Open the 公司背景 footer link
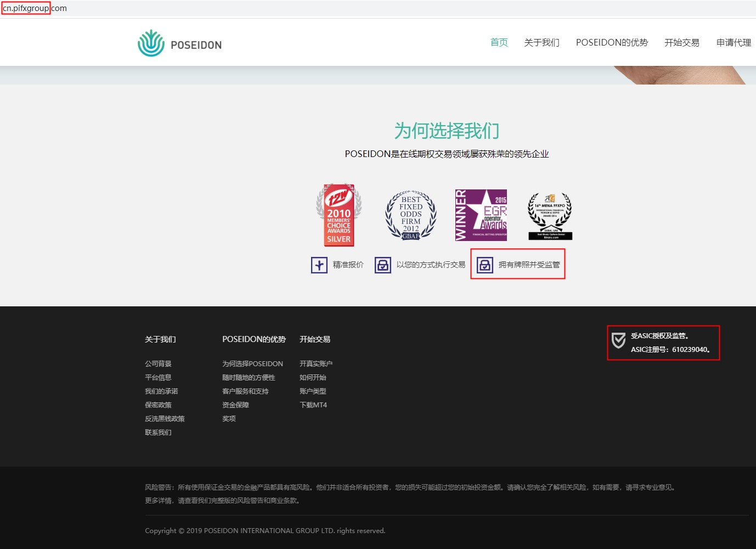The height and width of the screenshot is (549, 756). (159, 363)
